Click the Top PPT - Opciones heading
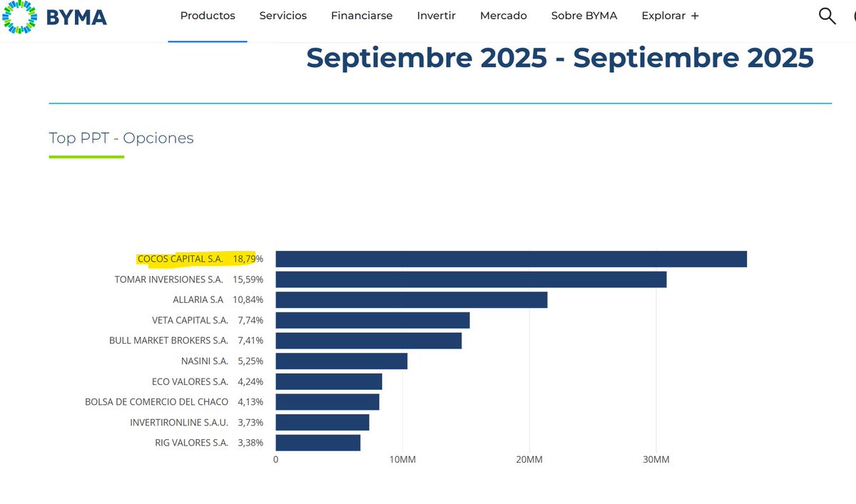This screenshot has width=856, height=504. coord(121,138)
